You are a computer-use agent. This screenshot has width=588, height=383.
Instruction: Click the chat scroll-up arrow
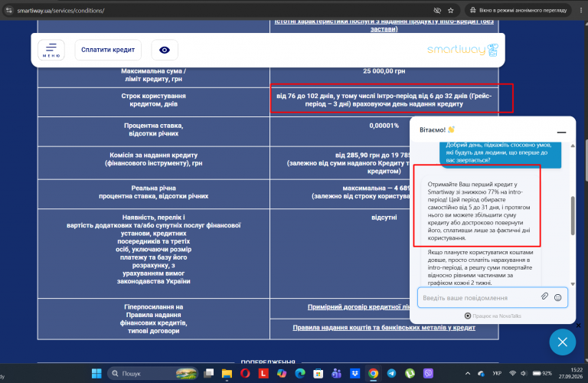[573, 146]
